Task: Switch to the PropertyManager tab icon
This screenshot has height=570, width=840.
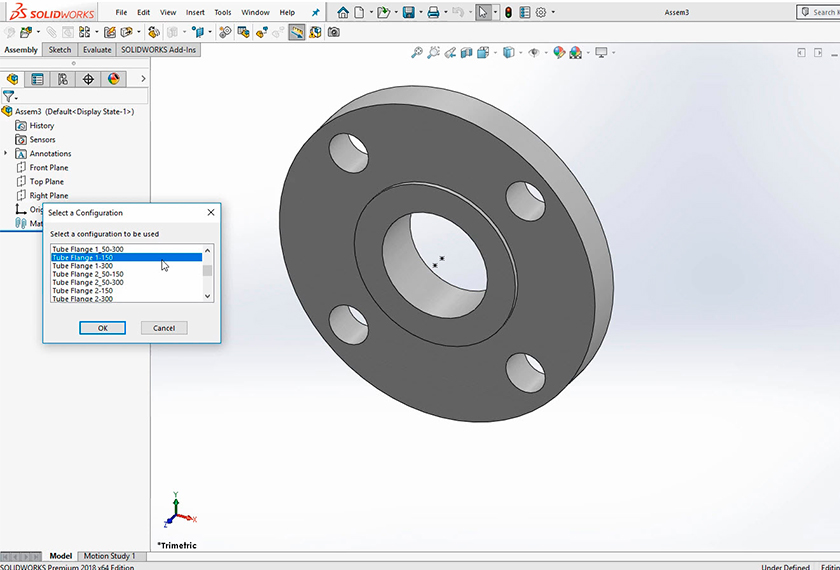Action: (x=38, y=79)
